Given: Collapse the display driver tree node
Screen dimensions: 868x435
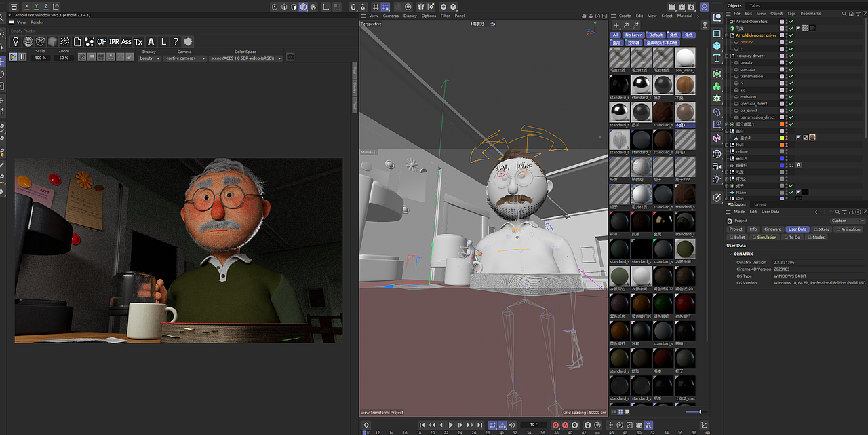Looking at the screenshot, I should coord(727,56).
